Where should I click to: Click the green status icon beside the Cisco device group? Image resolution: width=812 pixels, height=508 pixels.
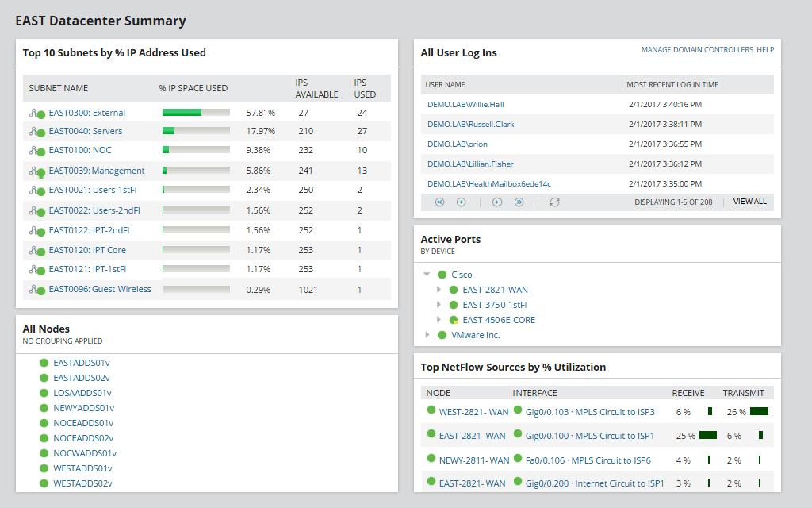point(441,274)
